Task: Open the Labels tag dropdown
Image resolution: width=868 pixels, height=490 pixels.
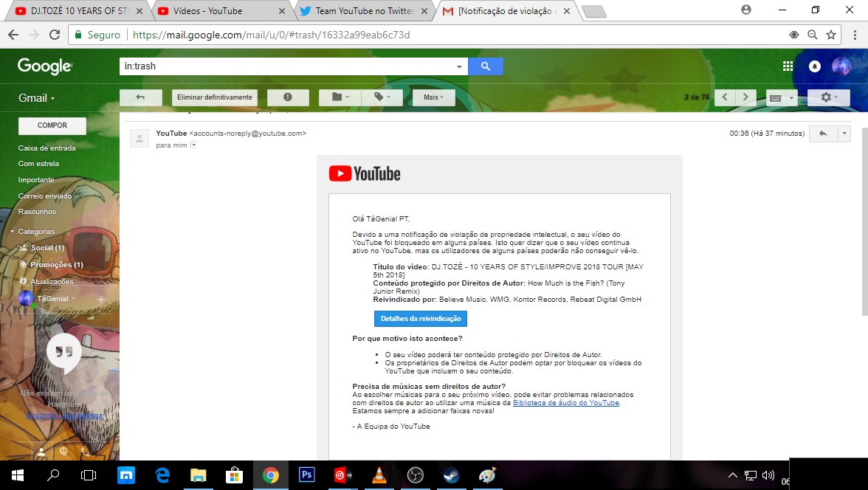Action: point(382,97)
